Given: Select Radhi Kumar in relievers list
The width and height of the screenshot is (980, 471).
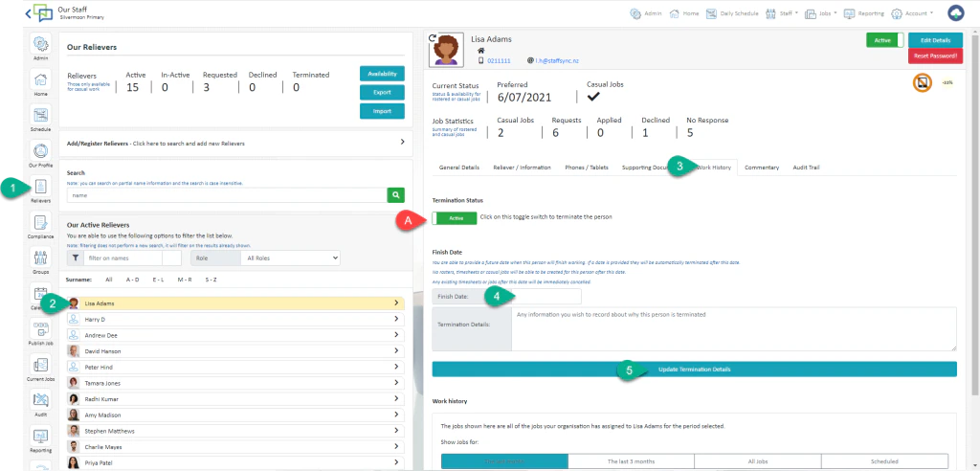Looking at the screenshot, I should click(x=235, y=399).
